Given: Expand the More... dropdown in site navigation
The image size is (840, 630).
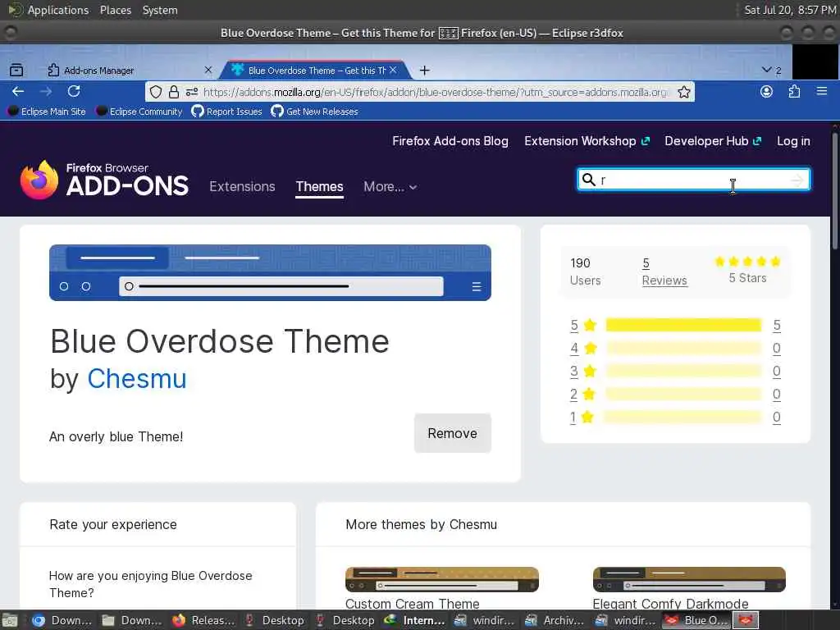Looking at the screenshot, I should [x=390, y=186].
